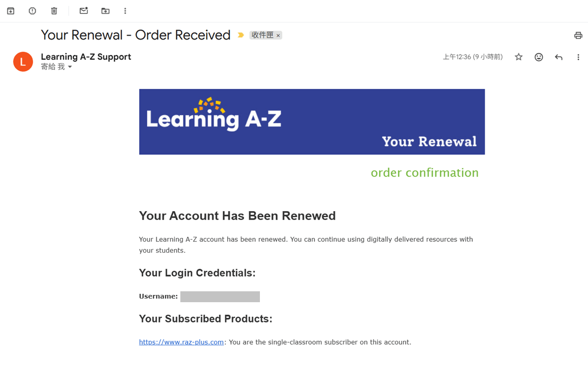Print the renewal email
The image size is (588, 365).
(x=578, y=35)
